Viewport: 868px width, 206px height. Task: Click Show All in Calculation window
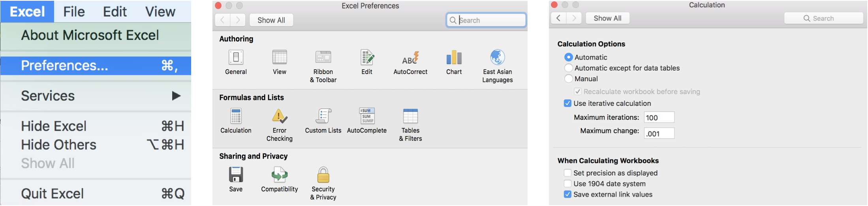(x=607, y=18)
